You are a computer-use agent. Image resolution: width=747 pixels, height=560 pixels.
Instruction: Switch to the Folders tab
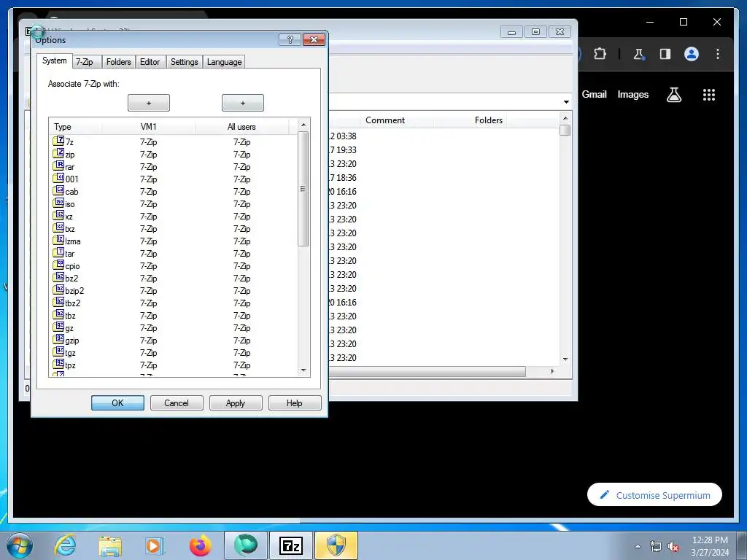119,62
